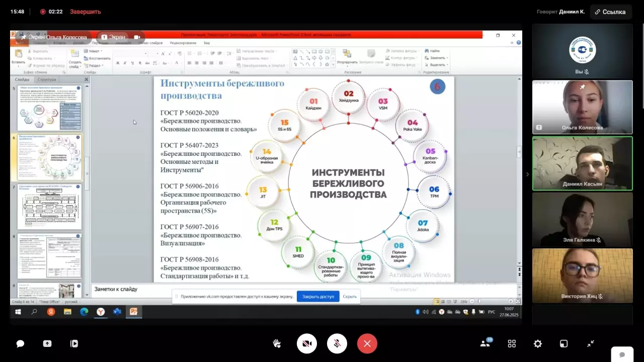Select the 'Экран' stream chip

[113, 37]
